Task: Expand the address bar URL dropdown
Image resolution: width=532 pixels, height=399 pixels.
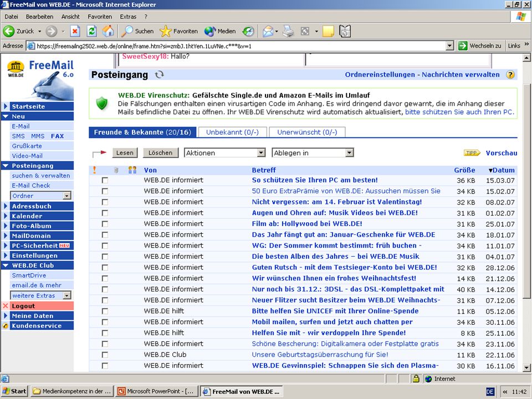Action: (449, 46)
